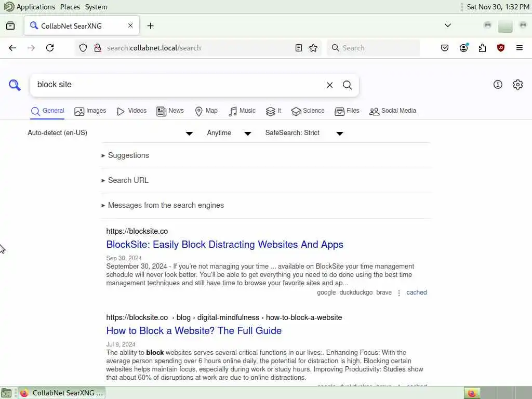Open SafeSearch Strict dropdown
This screenshot has width=532, height=399.
click(x=304, y=133)
